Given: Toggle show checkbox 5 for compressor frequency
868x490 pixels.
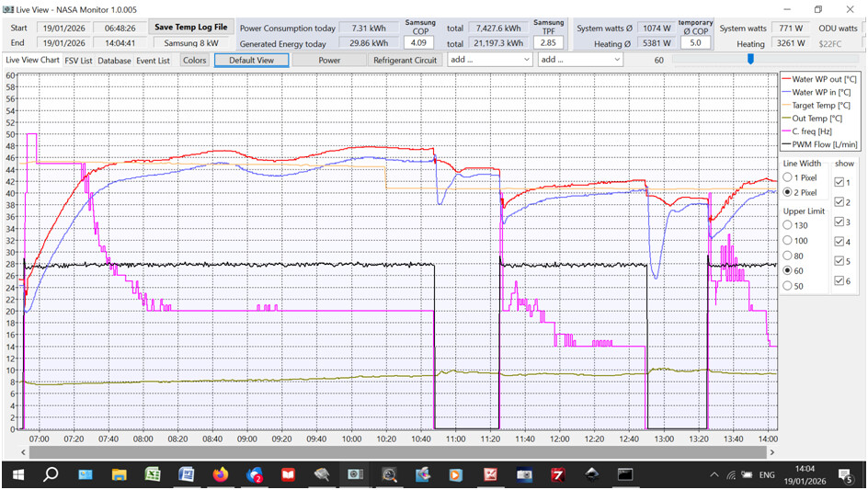Looking at the screenshot, I should pyautogui.click(x=839, y=260).
